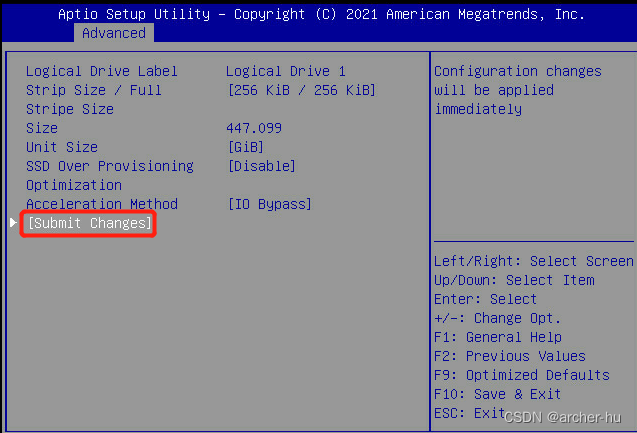
Task: Click the +/-: Change Opt. hint
Action: pyautogui.click(x=498, y=318)
